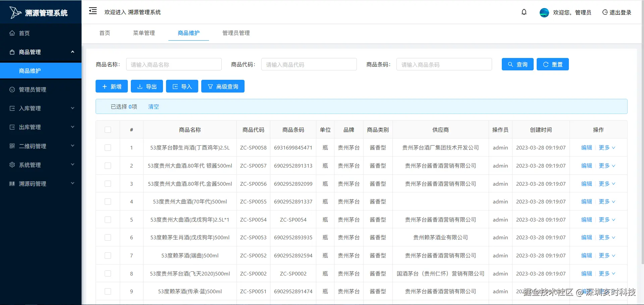The height and width of the screenshot is (305, 644).
Task: Switch to the 管理员管理 tab
Action: [236, 33]
